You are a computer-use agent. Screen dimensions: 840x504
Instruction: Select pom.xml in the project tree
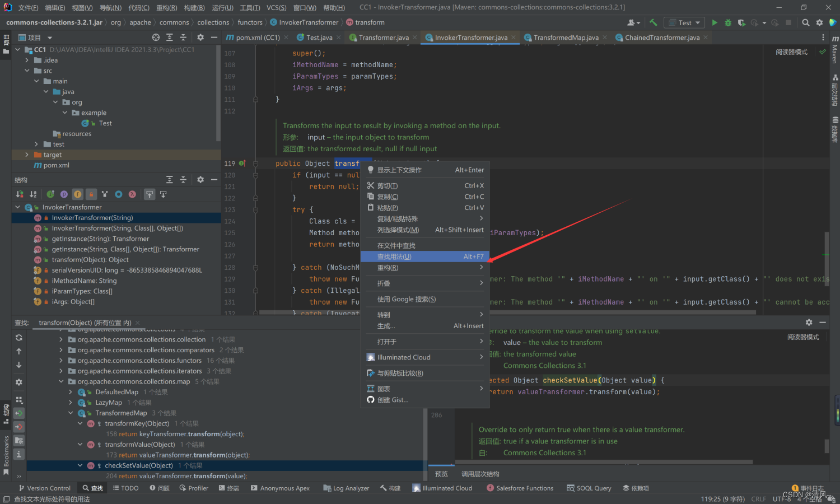(56, 165)
